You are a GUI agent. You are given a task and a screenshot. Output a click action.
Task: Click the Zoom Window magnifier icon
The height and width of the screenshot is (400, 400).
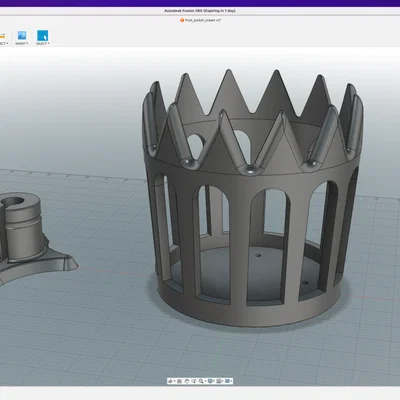click(201, 381)
